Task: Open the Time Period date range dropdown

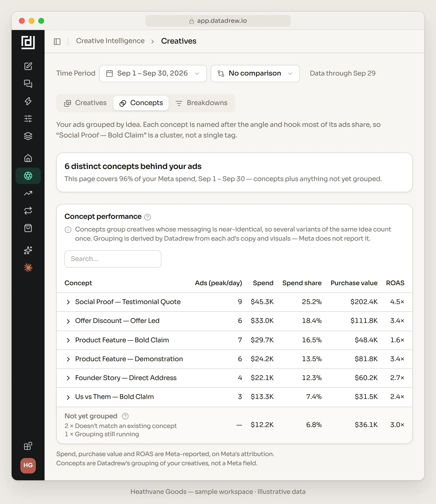Action: click(153, 73)
